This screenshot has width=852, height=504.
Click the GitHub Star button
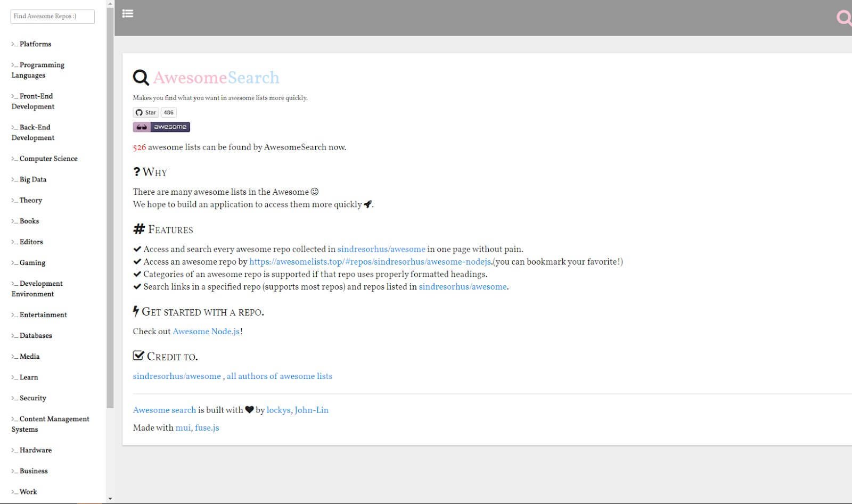[145, 112]
